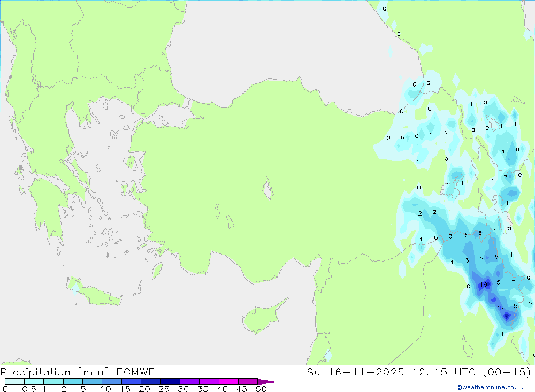
Task: Click the 0.5 to 1 mm legend swatch
Action: coord(34,381)
